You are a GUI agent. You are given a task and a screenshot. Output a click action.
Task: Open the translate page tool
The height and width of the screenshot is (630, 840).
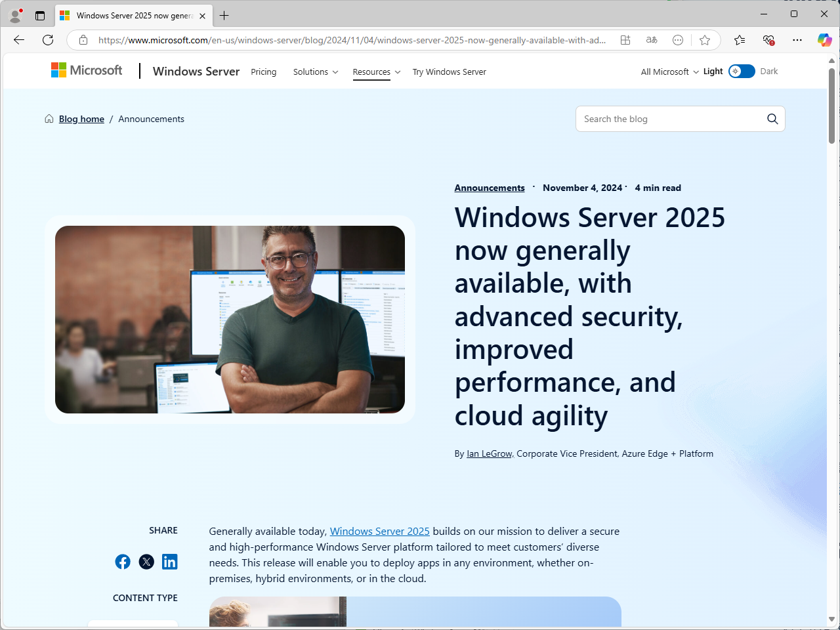point(652,40)
